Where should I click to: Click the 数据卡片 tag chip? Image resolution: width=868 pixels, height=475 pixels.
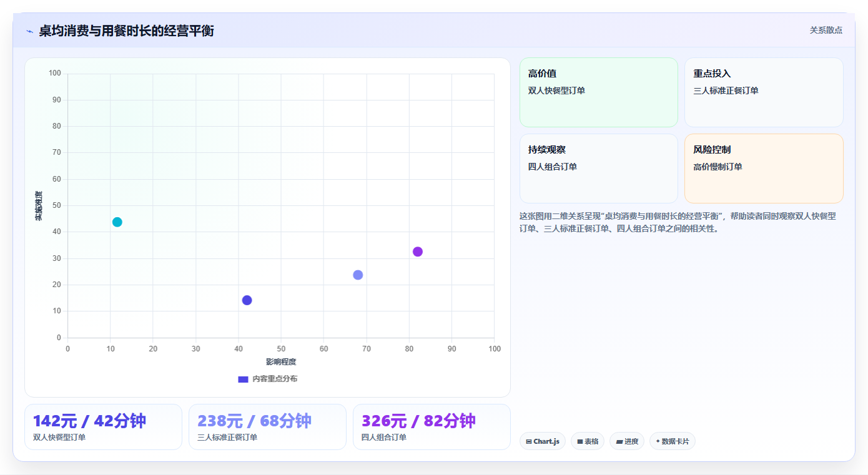[673, 441]
